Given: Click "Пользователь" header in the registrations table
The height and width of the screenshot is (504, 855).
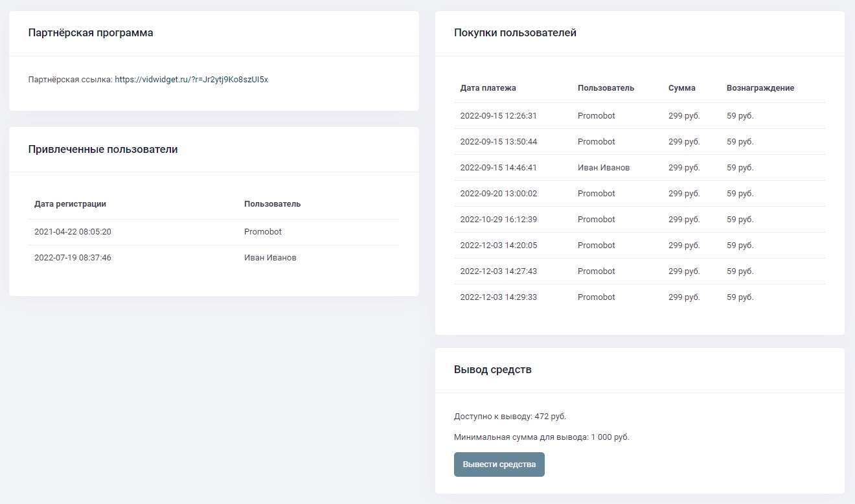Looking at the screenshot, I should pos(272,204).
